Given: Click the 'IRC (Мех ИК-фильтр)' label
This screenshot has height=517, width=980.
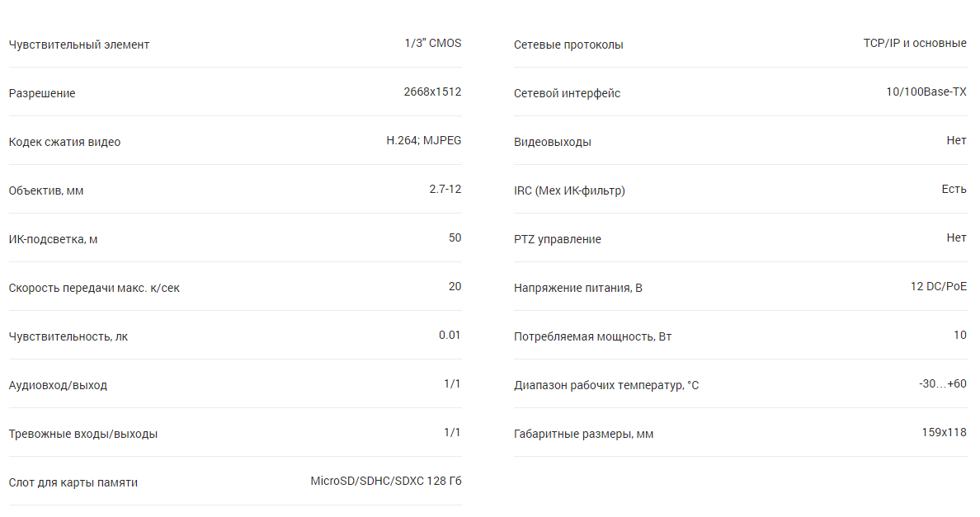Looking at the screenshot, I should [x=569, y=190].
